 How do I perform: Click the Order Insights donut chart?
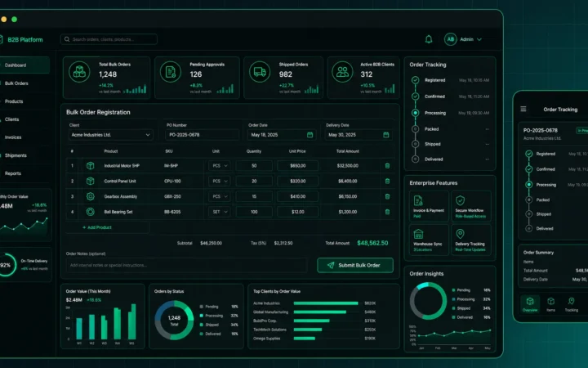point(428,301)
